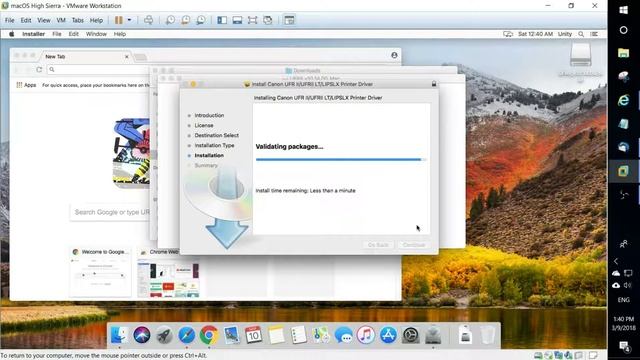The height and width of the screenshot is (360, 640).
Task: Open VMware File menu
Action: point(9,20)
